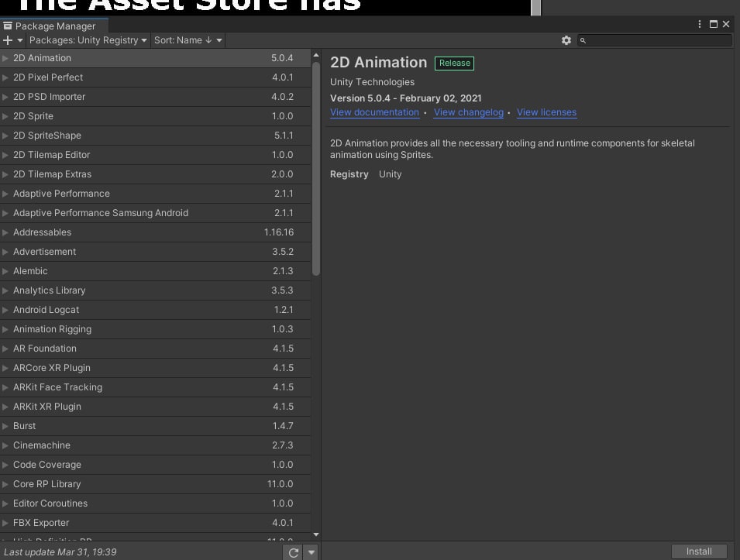Screen dimensions: 740x560
Task: Click the add package plus icon
Action: [7, 40]
